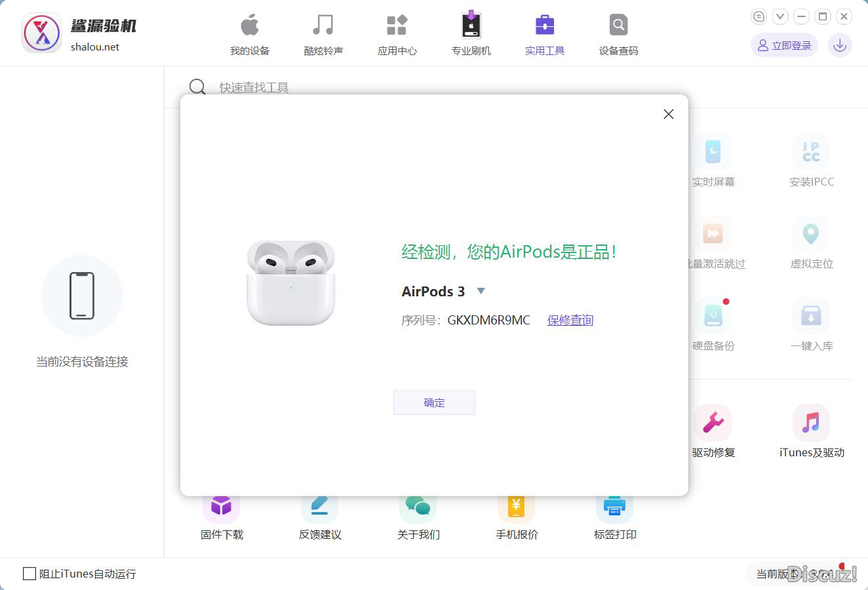Click the AirPods case image
Image resolution: width=868 pixels, height=590 pixels.
click(x=290, y=283)
